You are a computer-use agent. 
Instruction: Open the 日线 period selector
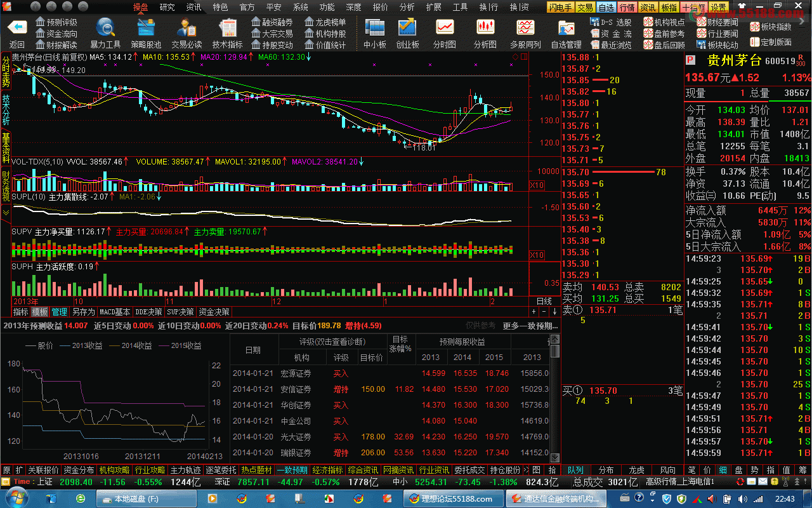544,301
